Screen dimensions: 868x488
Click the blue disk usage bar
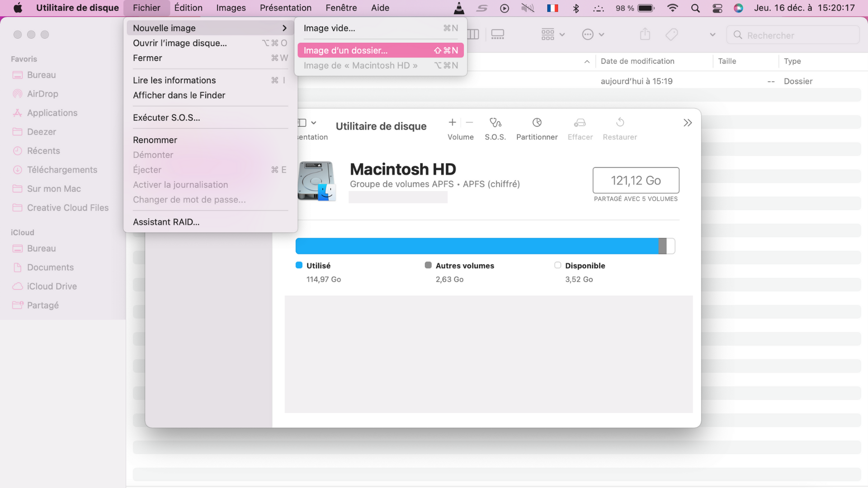click(x=476, y=246)
